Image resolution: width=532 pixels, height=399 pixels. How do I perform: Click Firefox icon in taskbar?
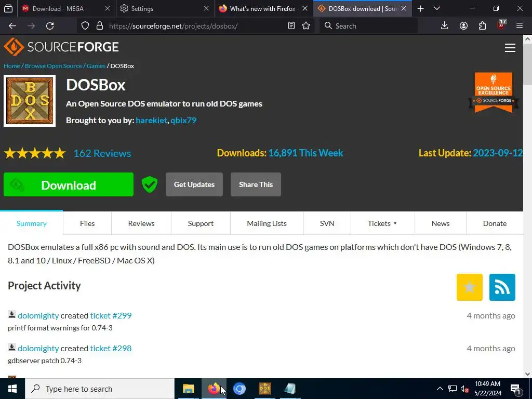tap(214, 389)
